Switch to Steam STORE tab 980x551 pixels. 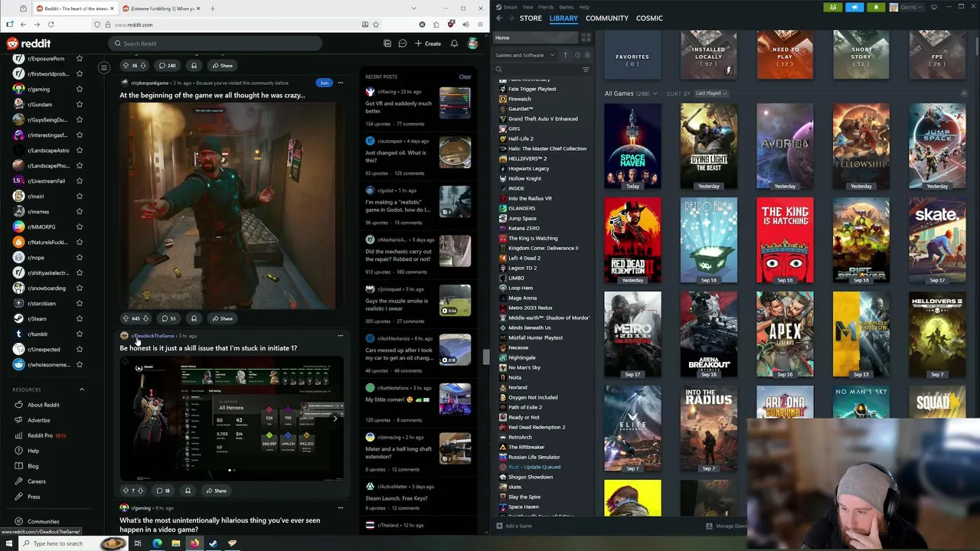tap(531, 18)
